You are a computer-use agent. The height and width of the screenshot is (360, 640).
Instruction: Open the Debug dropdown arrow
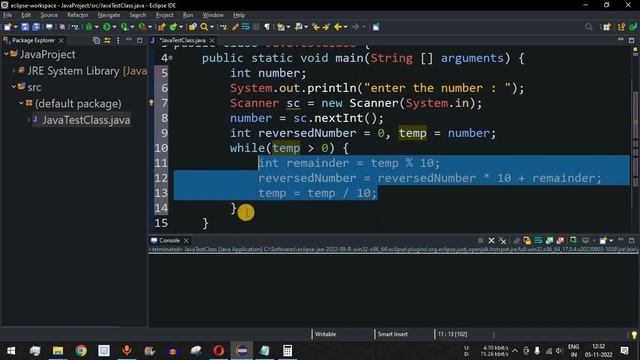click(x=97, y=27)
